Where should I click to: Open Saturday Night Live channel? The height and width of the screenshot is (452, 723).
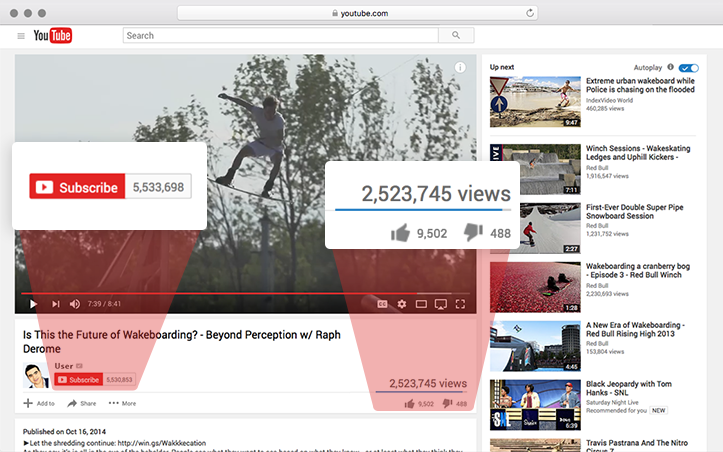click(x=612, y=402)
